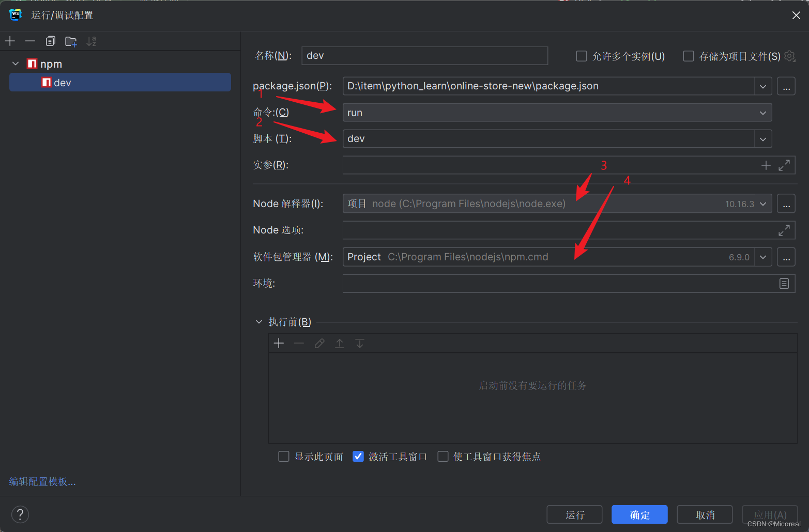Expand the Node 选项 field
Screen dimensions: 809x532
[784, 230]
